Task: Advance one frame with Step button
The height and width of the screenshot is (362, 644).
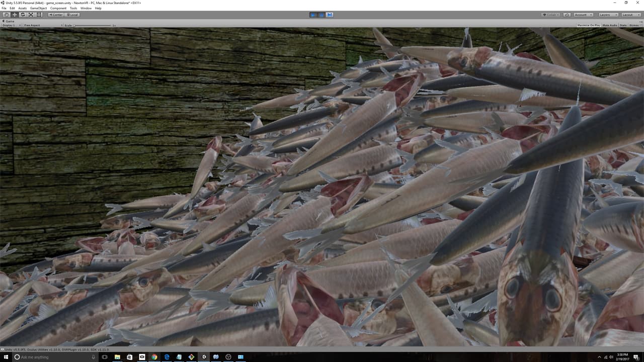Action: (x=330, y=15)
